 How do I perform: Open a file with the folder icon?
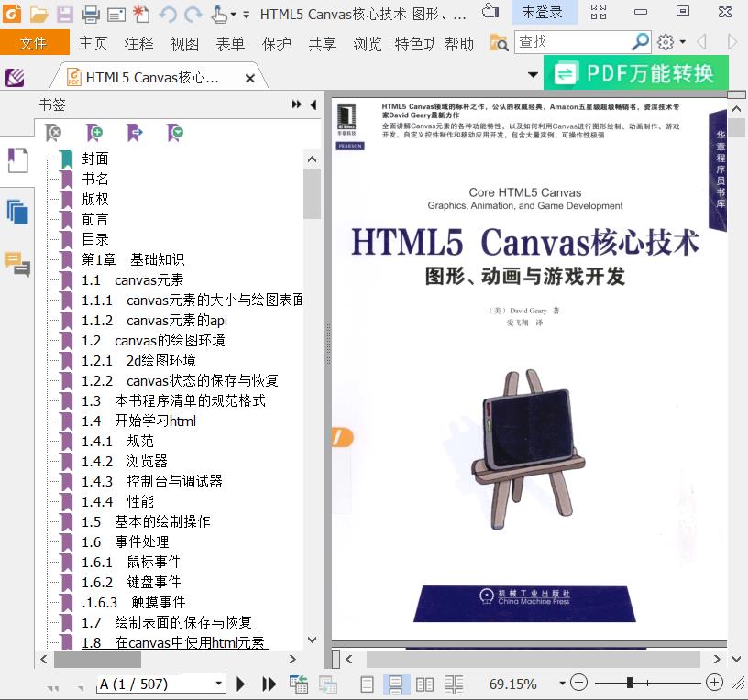point(38,15)
